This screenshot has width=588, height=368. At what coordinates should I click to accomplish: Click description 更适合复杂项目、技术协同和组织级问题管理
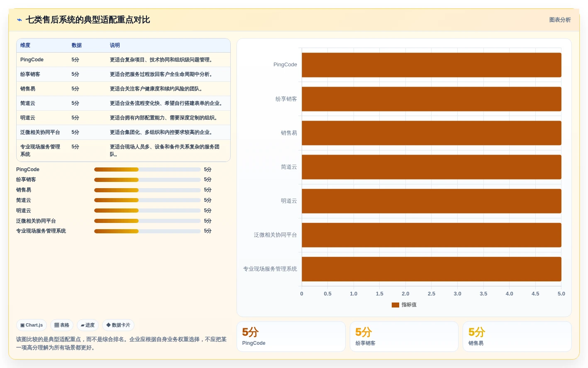point(162,60)
